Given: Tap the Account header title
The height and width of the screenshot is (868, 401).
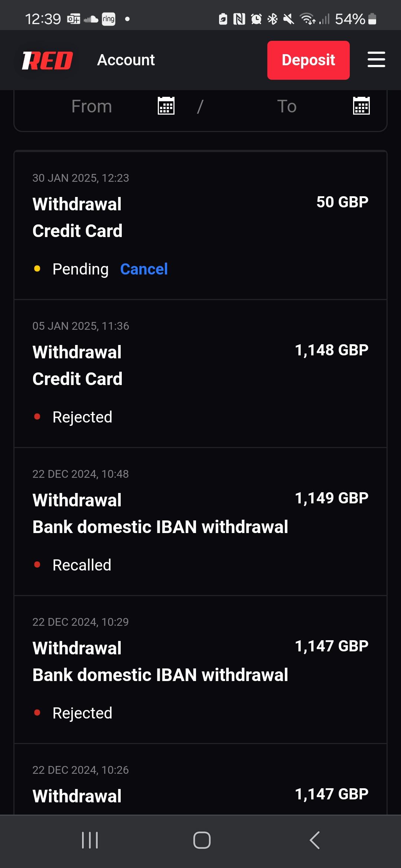Looking at the screenshot, I should click(x=126, y=60).
